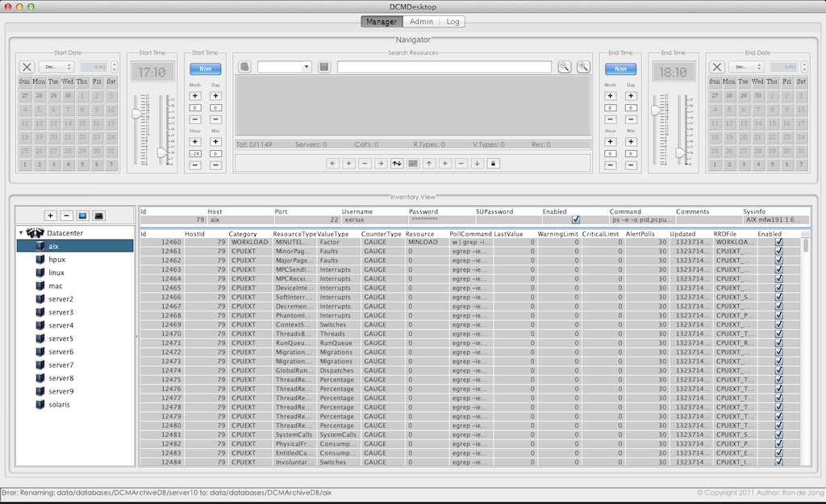Click the plus add icon above Datacenter tree
The image size is (826, 504).
pyautogui.click(x=50, y=215)
